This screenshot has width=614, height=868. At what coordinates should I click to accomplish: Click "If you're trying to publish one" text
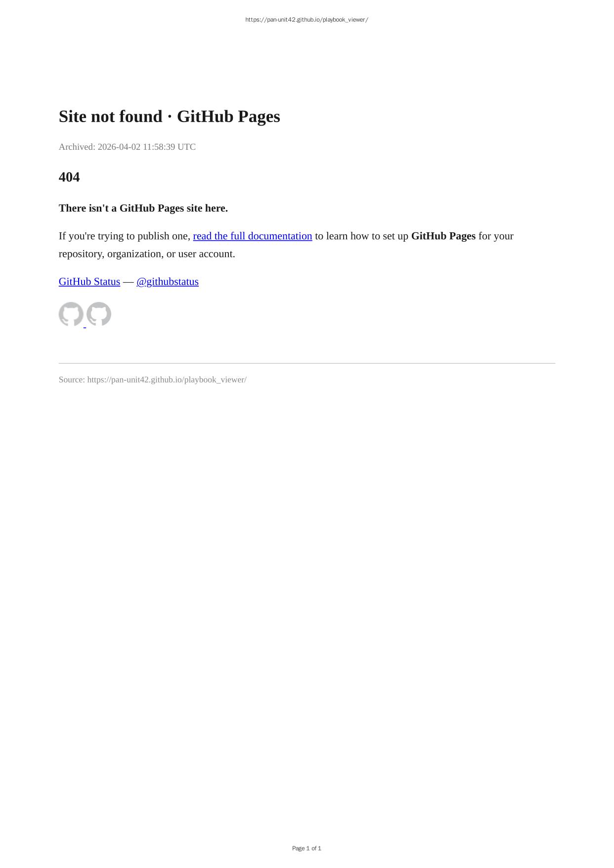pyautogui.click(x=125, y=236)
